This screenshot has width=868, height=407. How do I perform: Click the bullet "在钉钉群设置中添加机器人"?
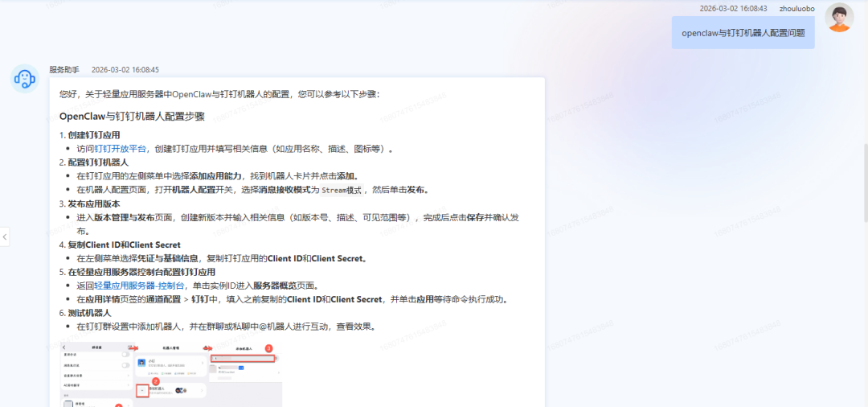click(x=227, y=327)
